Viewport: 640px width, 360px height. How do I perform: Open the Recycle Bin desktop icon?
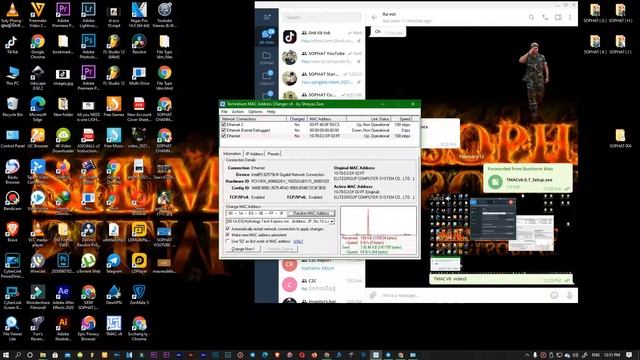12,108
